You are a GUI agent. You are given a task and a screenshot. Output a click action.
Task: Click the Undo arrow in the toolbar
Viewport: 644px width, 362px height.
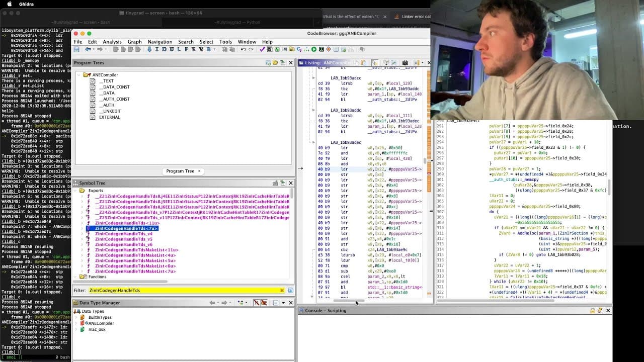[243, 49]
